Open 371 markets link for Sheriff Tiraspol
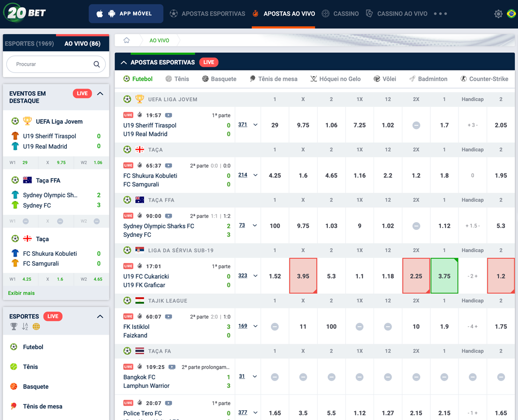 tap(243, 124)
